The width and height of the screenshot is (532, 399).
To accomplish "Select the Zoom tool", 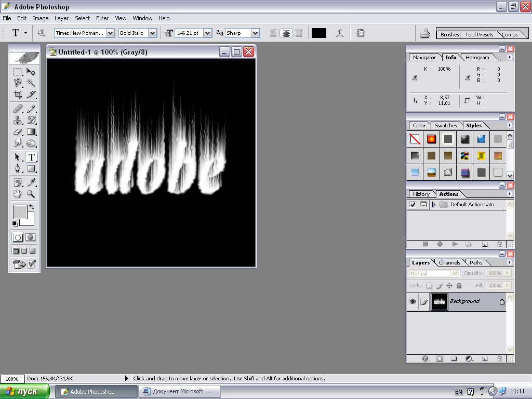I will (x=31, y=194).
